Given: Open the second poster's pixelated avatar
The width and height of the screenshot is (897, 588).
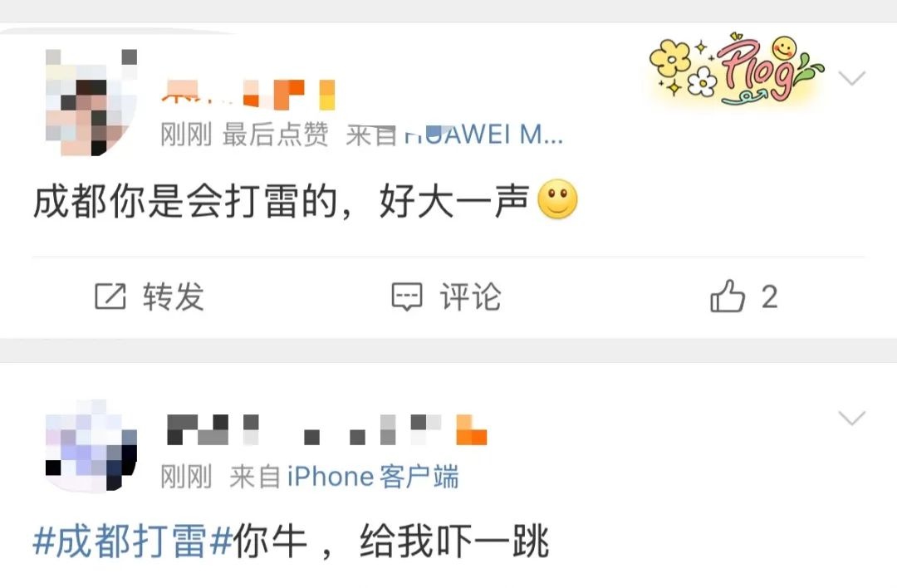Looking at the screenshot, I should click(91, 444).
